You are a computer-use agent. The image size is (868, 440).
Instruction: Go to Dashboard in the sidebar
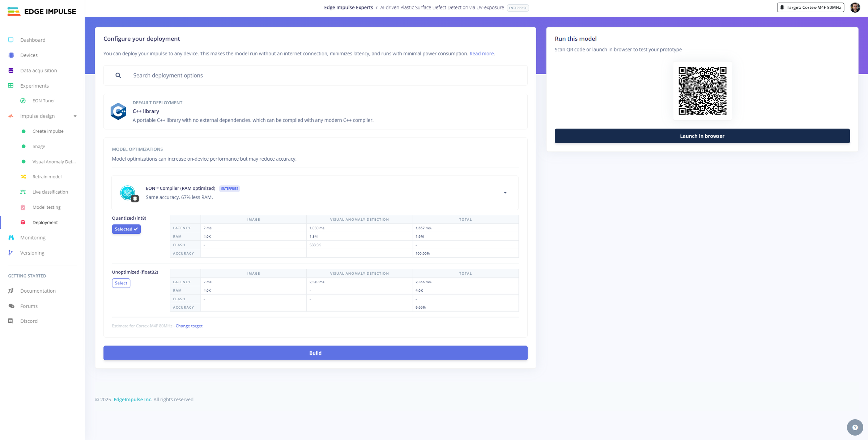pos(33,40)
